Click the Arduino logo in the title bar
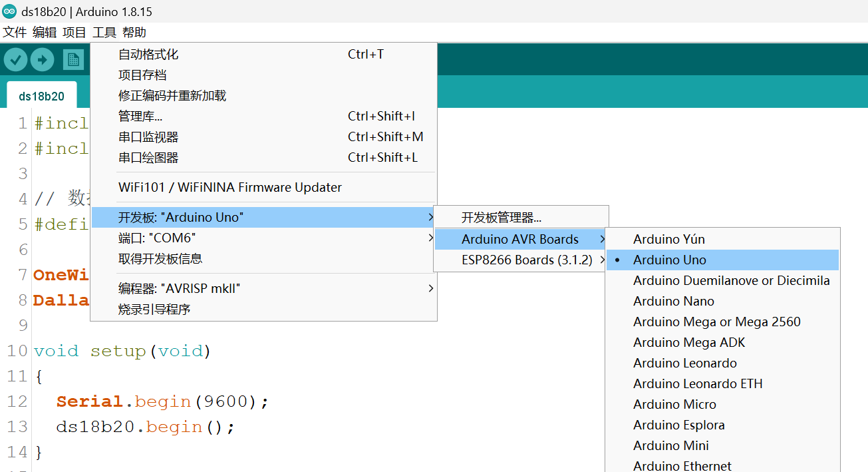Screen dimensions: 868x472 [x=9, y=10]
